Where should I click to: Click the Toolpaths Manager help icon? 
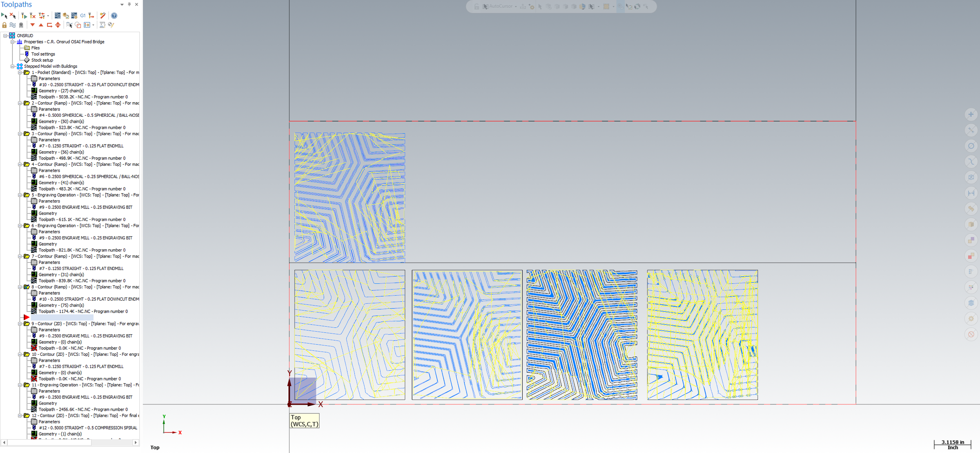click(x=114, y=16)
